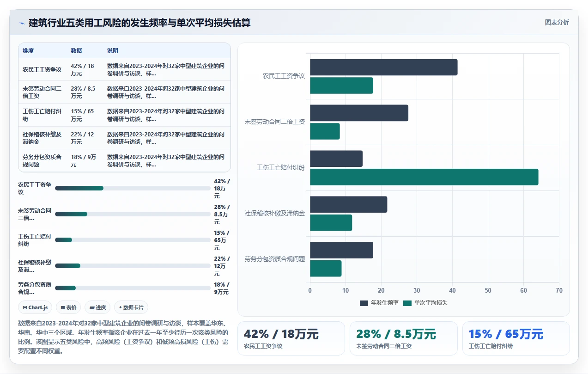Click the 社保稽核补缴及滞… progress bar
The height and width of the screenshot is (374, 588).
(133, 266)
